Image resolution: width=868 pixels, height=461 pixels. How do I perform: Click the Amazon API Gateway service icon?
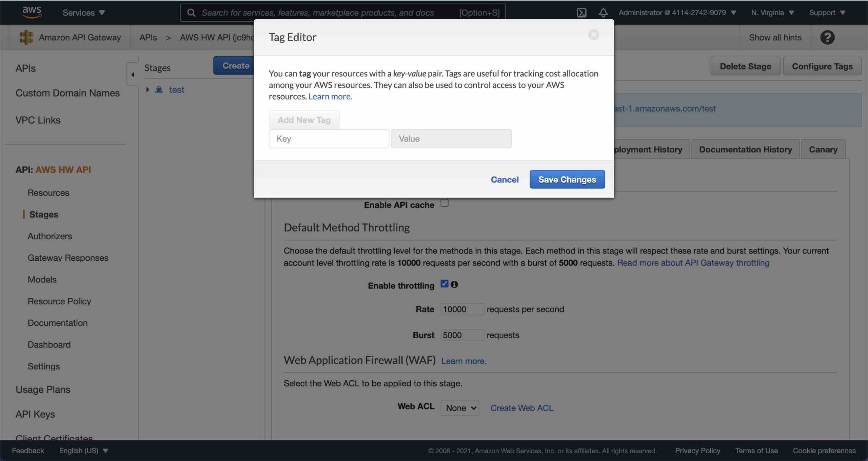(26, 37)
